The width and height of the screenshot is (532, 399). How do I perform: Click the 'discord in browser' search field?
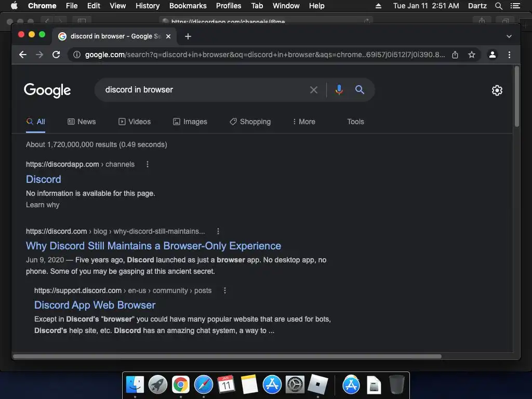tap(204, 89)
